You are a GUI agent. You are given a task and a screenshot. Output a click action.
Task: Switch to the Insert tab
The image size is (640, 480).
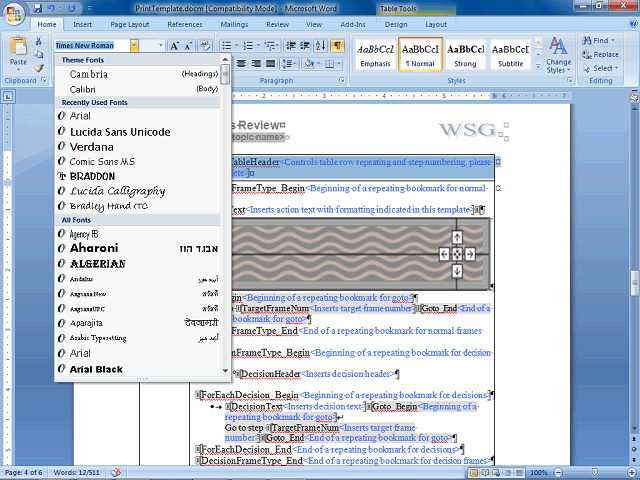point(82,24)
